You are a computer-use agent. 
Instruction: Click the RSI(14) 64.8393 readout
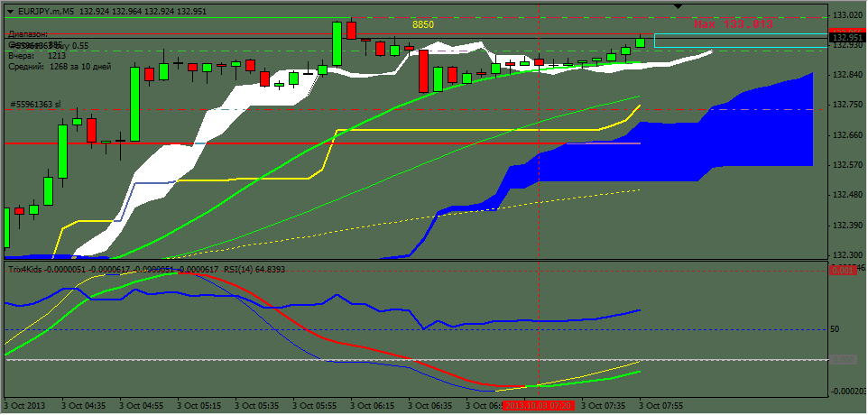pos(254,270)
